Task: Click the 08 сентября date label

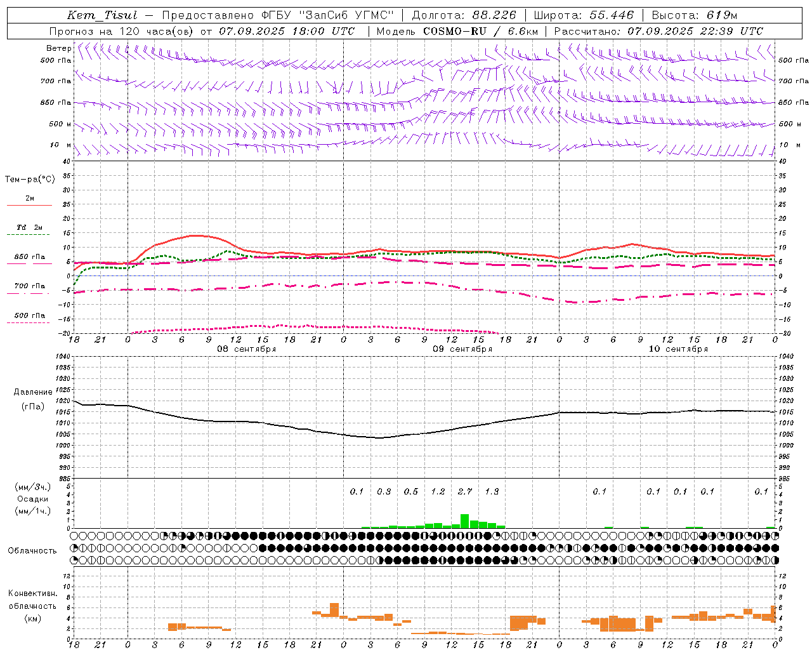Action: [x=247, y=349]
